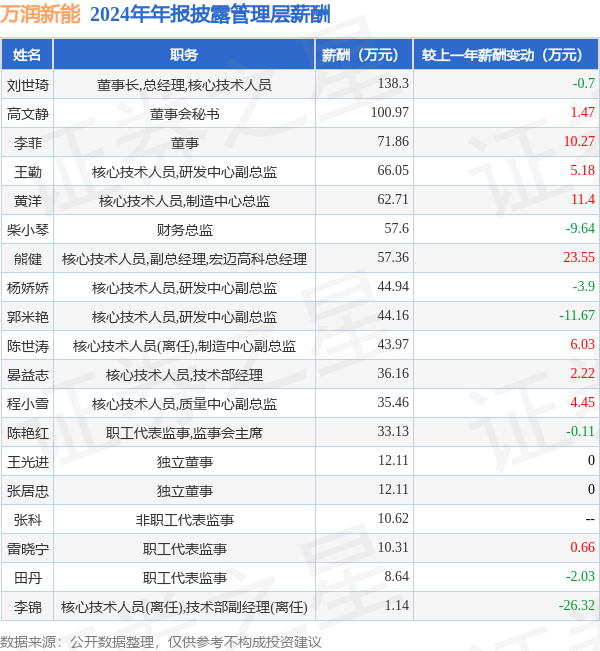Click the 较上一年薪酬变动（万元） column header
Screen dimensions: 600x651
click(x=506, y=54)
